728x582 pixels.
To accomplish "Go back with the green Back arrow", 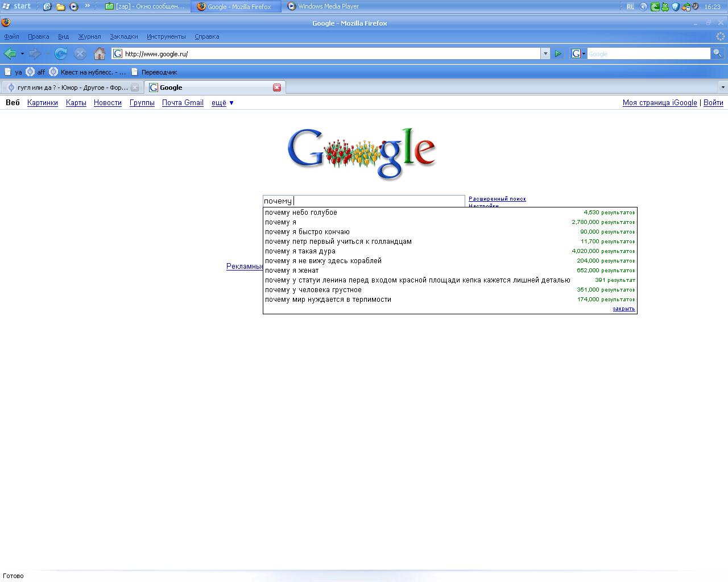I will 10,53.
